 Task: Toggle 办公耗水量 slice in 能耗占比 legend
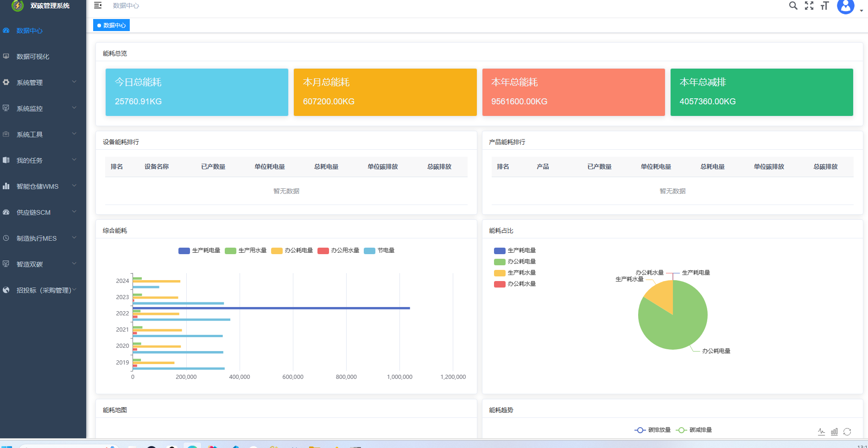[x=515, y=284]
